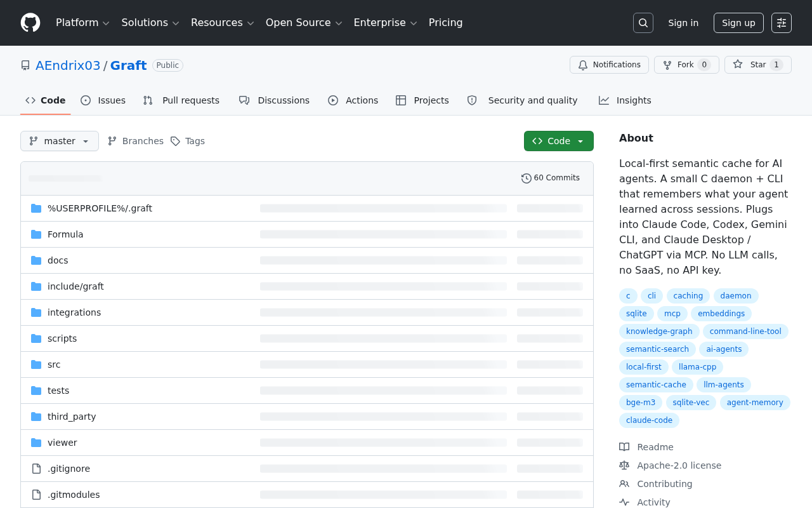Click the star icon to star Graft

[738, 65]
